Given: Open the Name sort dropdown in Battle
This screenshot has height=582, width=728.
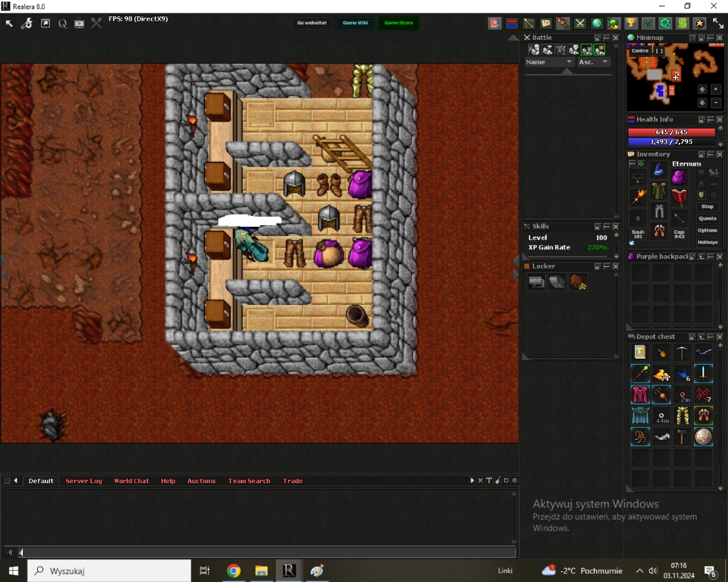Looking at the screenshot, I should point(550,62).
